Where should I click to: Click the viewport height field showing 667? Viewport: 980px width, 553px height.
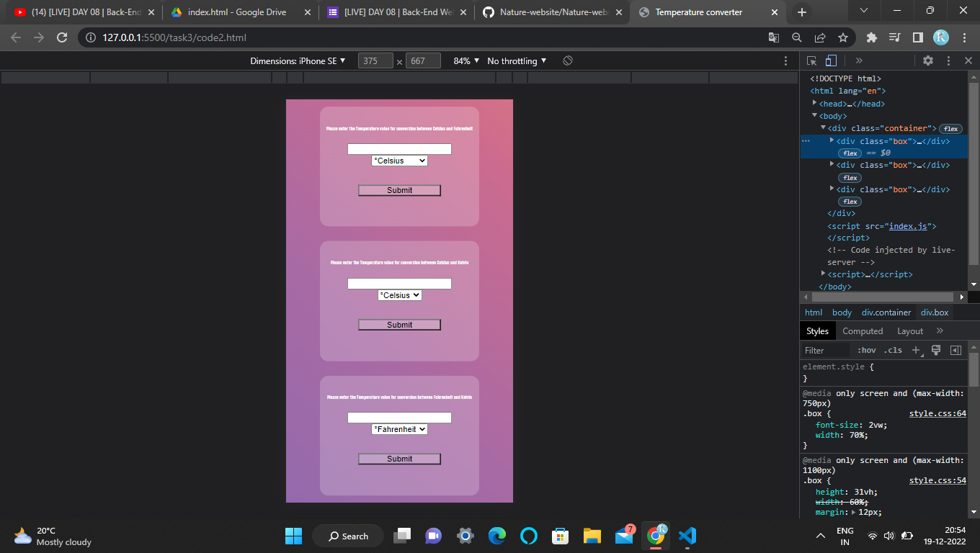click(423, 61)
